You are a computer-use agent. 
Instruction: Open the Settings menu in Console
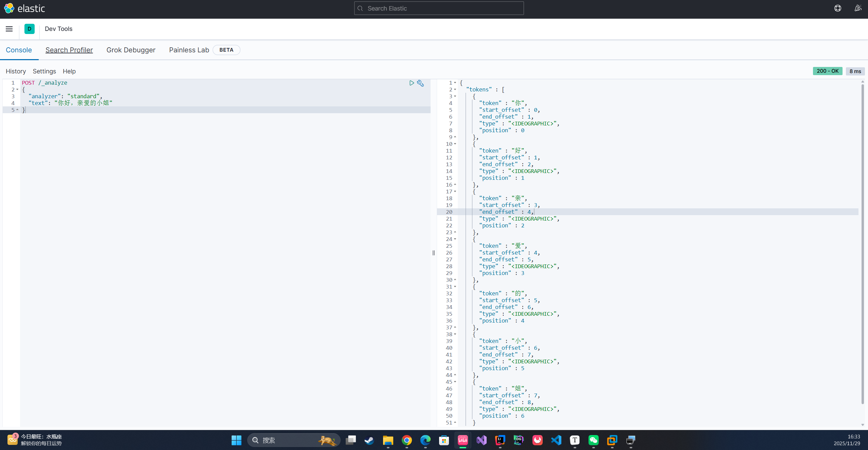click(x=44, y=71)
